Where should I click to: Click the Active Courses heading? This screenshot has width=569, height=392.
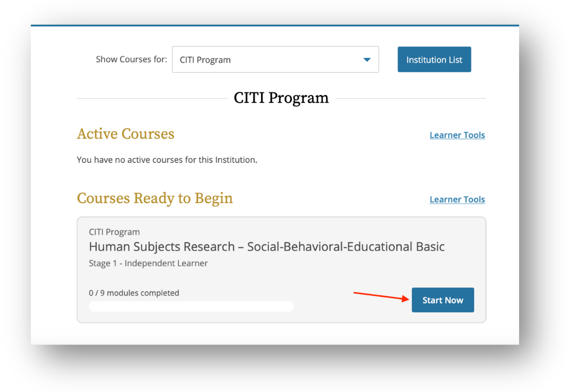[x=126, y=134]
